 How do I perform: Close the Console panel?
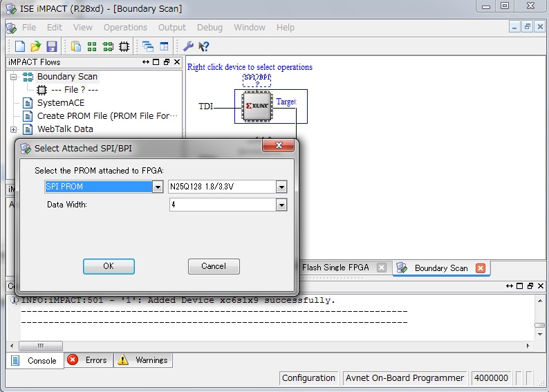tap(541, 286)
